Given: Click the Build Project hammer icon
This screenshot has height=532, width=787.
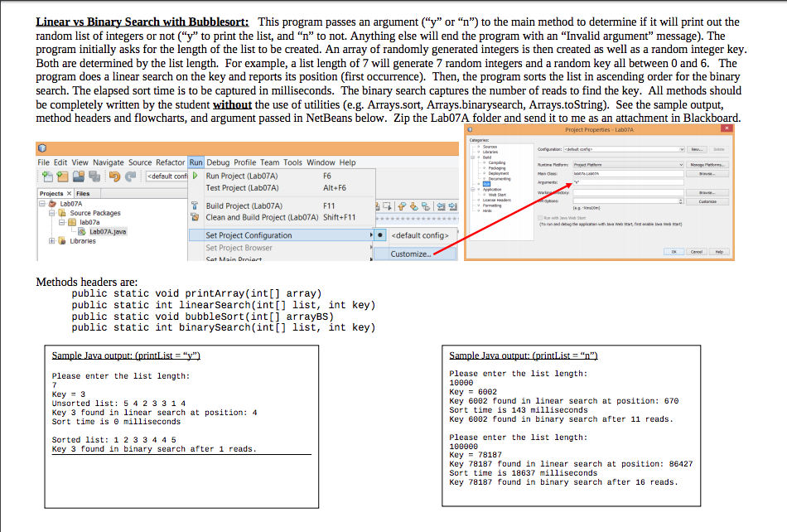Looking at the screenshot, I should coord(195,205).
